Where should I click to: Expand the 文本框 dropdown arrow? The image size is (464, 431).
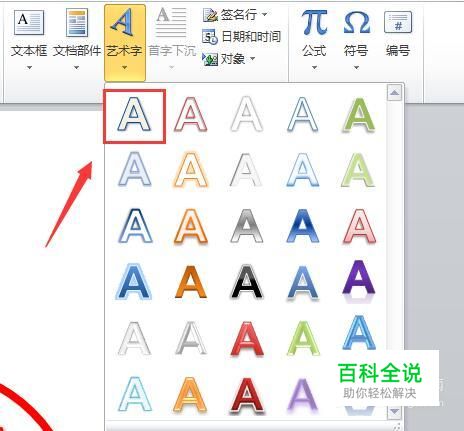click(x=29, y=68)
